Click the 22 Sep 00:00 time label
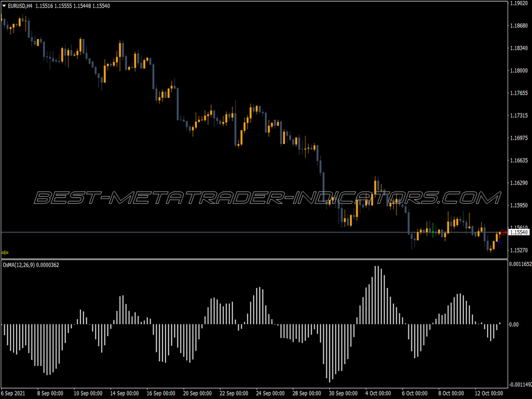532x399 pixels. click(x=233, y=393)
